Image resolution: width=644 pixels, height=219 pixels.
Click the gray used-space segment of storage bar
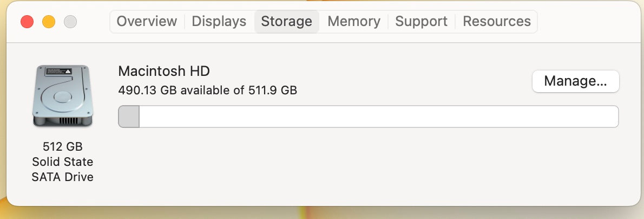point(129,117)
